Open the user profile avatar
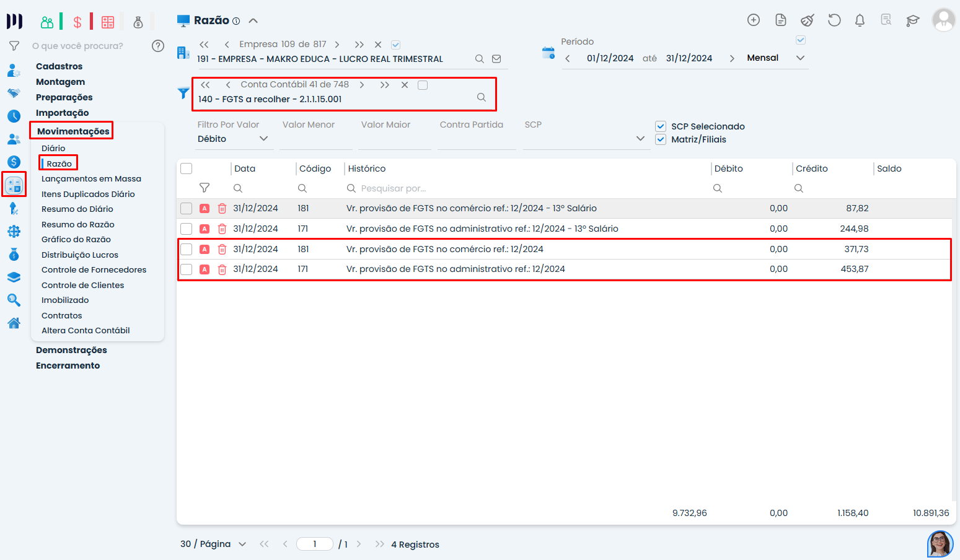 (x=943, y=20)
